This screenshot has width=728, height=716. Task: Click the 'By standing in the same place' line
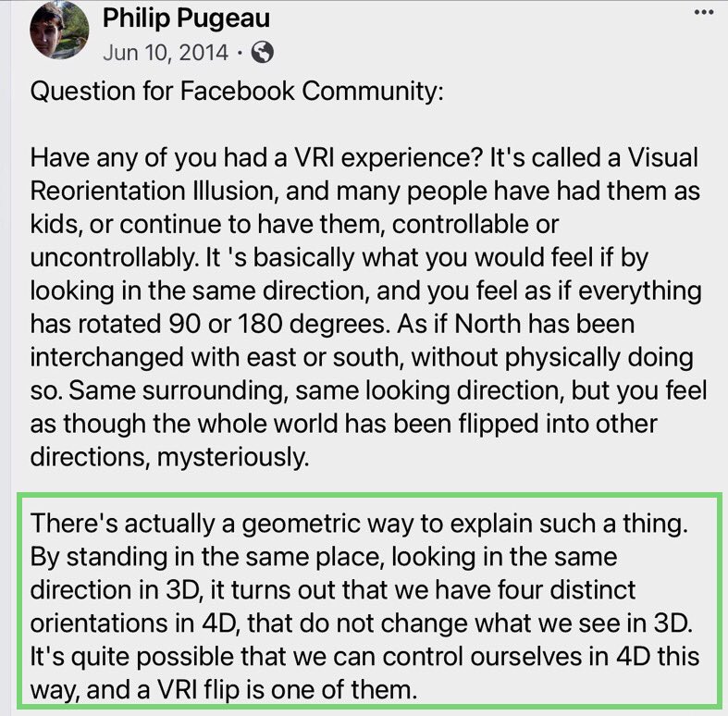[x=324, y=557]
